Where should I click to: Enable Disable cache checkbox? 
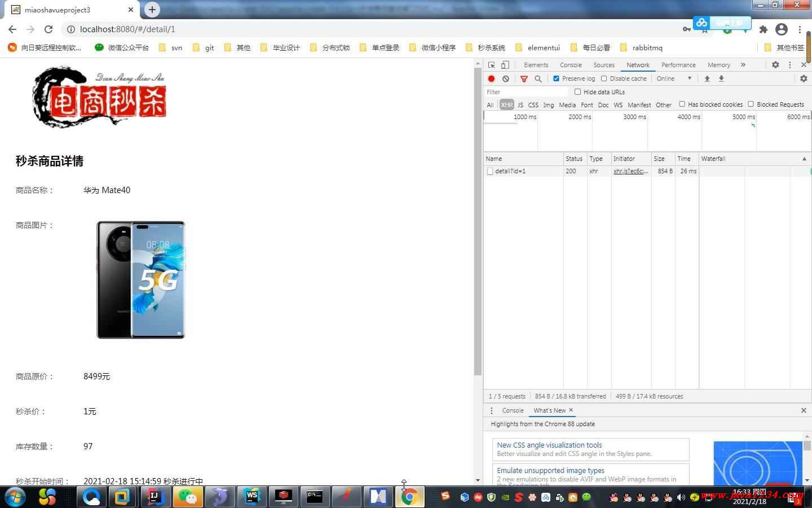click(604, 78)
